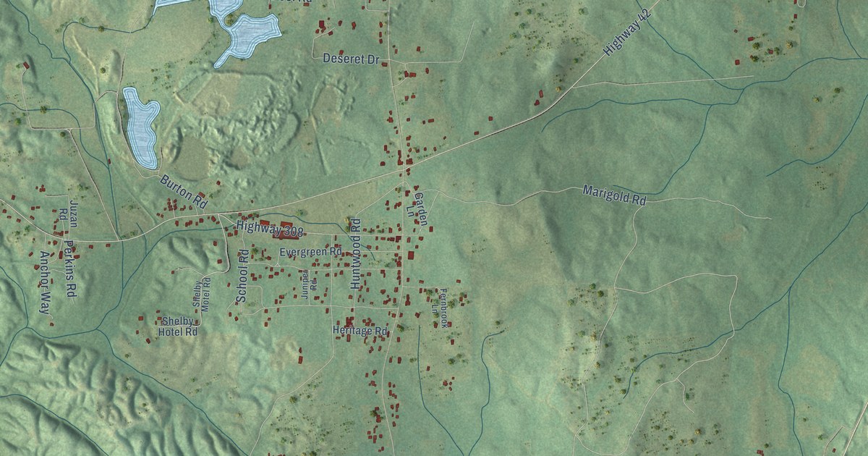
Task: Click the Marigold Rd label
Action: click(614, 195)
